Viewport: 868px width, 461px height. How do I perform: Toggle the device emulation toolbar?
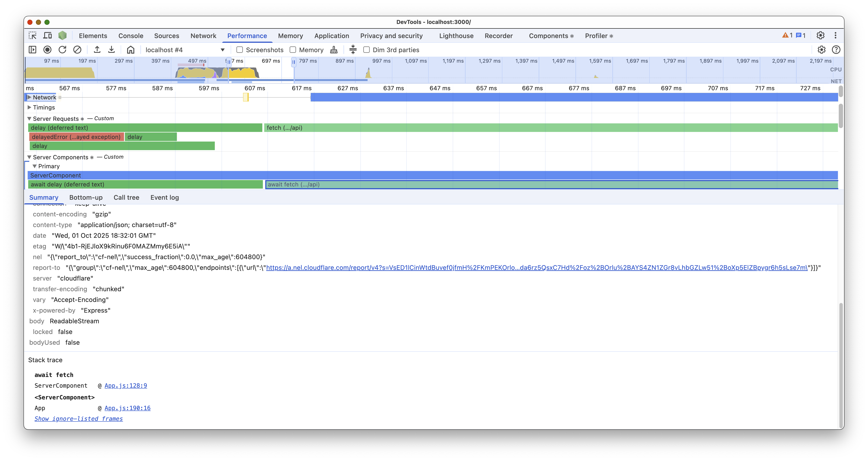click(47, 35)
